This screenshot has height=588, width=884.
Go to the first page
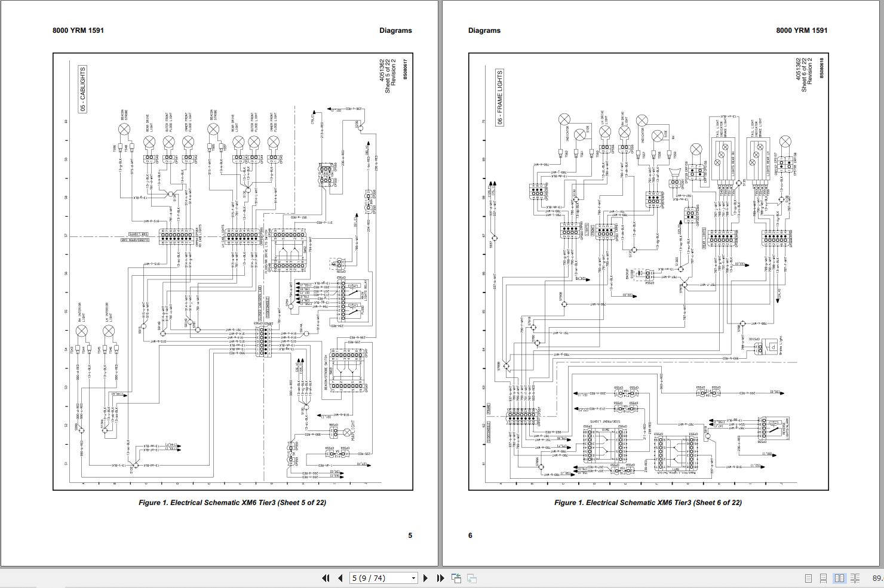326,578
